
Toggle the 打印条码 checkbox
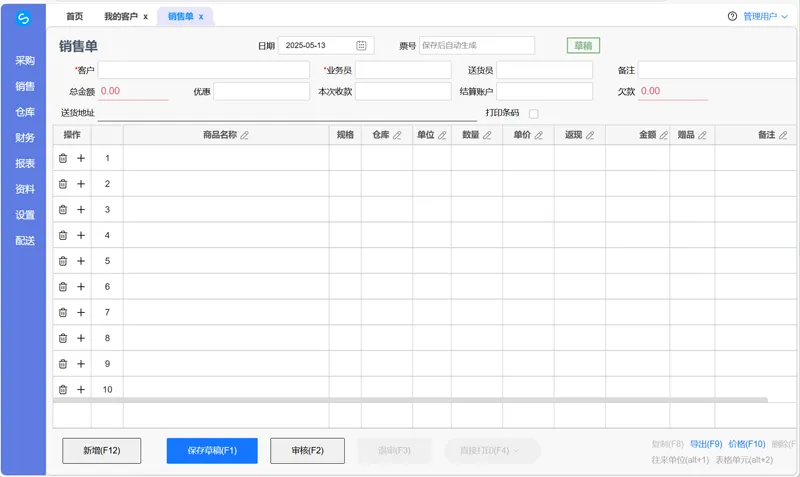coord(534,114)
